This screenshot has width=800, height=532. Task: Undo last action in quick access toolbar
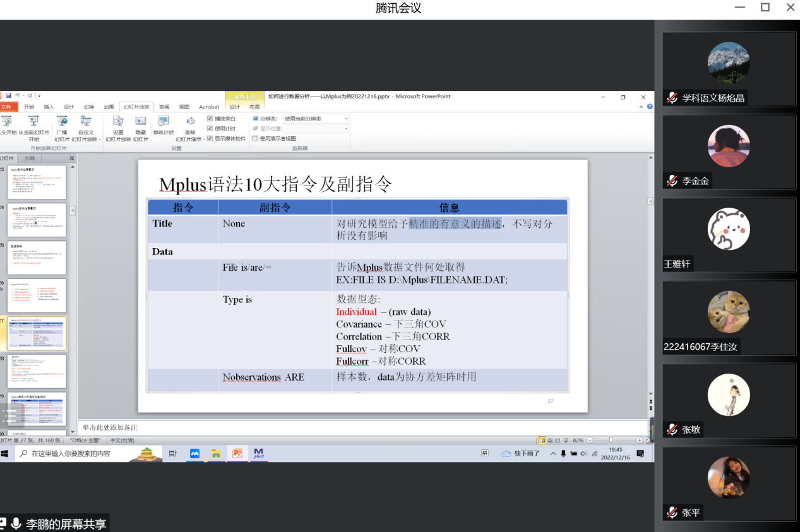tap(18, 96)
